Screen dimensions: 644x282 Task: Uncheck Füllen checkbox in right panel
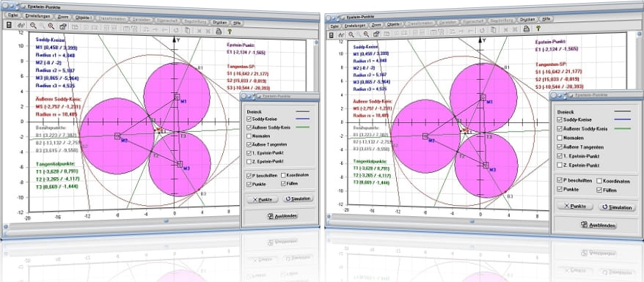coord(599,190)
